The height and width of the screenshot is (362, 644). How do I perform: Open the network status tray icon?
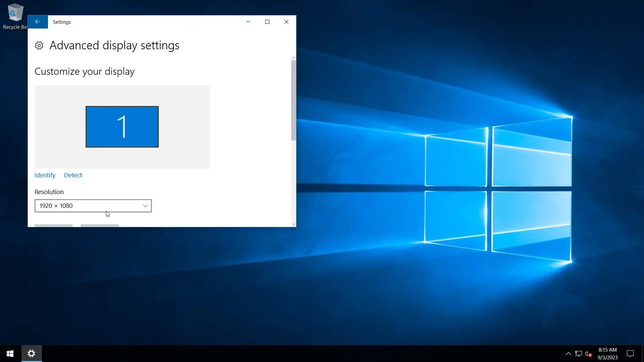click(578, 354)
